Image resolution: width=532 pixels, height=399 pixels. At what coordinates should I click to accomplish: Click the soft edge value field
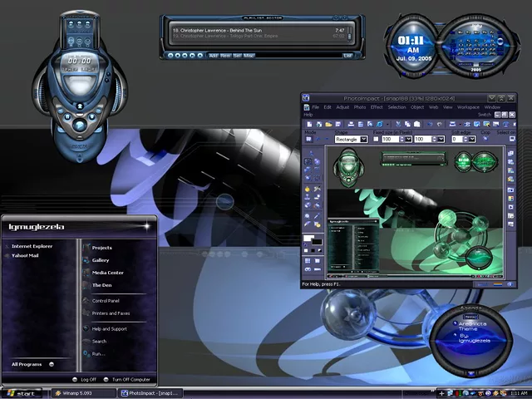[457, 139]
